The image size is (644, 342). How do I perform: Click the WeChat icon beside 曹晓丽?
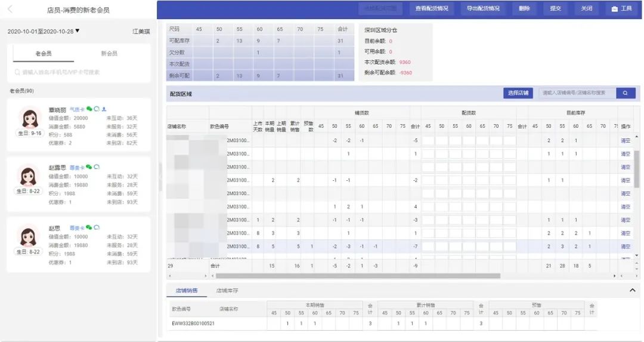[x=89, y=109]
